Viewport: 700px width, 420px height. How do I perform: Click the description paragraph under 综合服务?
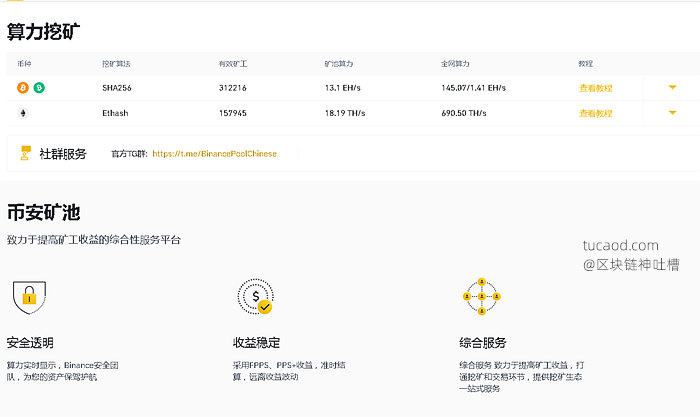[x=521, y=377]
